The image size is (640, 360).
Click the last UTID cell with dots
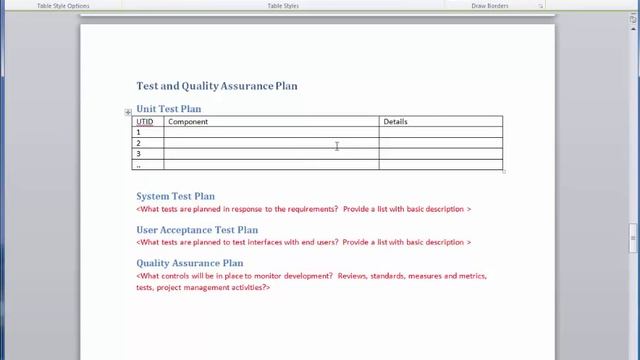click(148, 164)
